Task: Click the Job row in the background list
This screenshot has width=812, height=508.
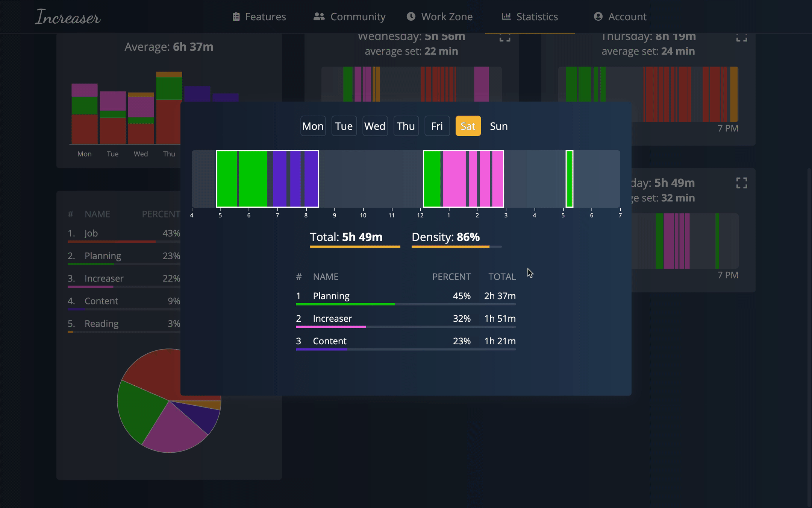Action: coord(124,234)
